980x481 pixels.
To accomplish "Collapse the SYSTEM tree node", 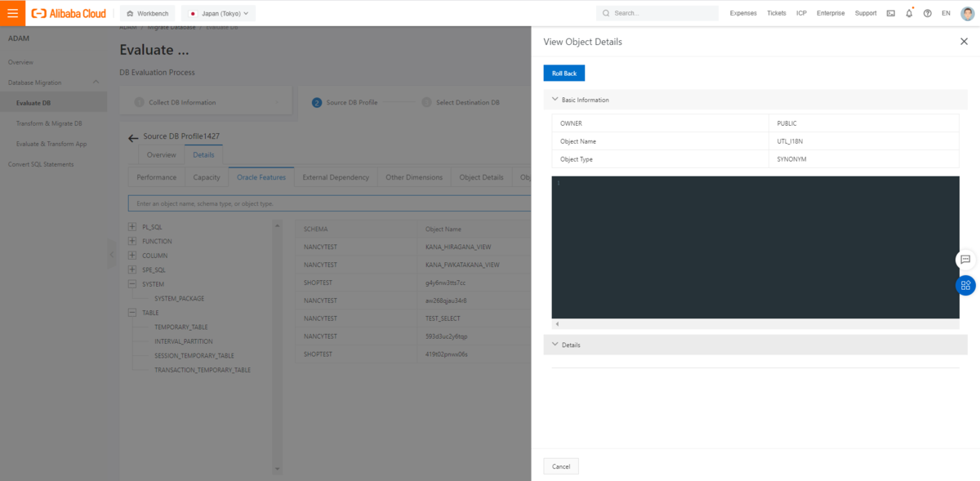I will coord(132,284).
